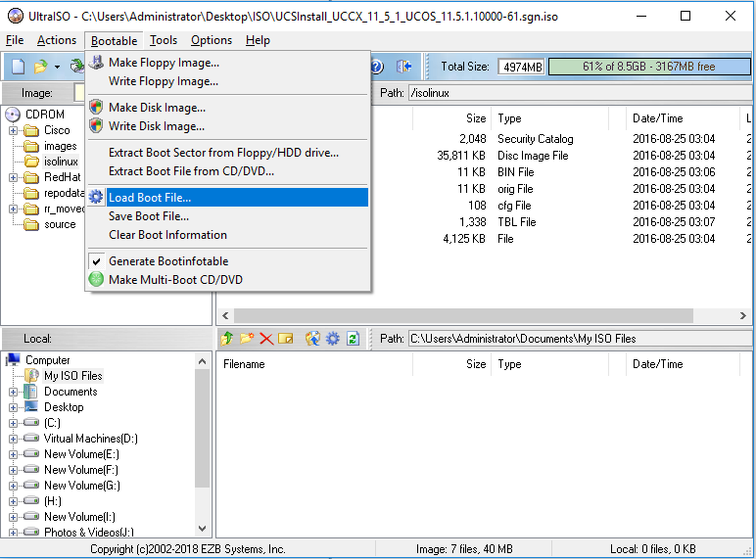Open the Options menu
756x559 pixels.
coord(212,40)
